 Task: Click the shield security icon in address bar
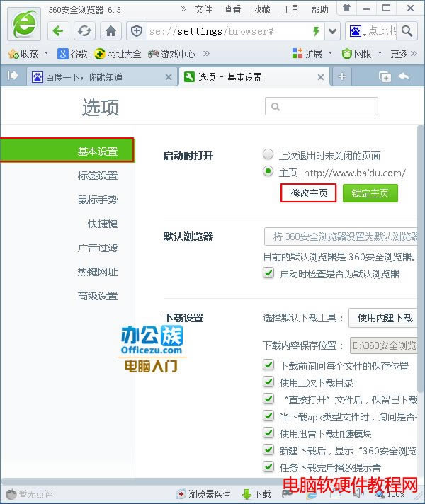click(x=137, y=31)
